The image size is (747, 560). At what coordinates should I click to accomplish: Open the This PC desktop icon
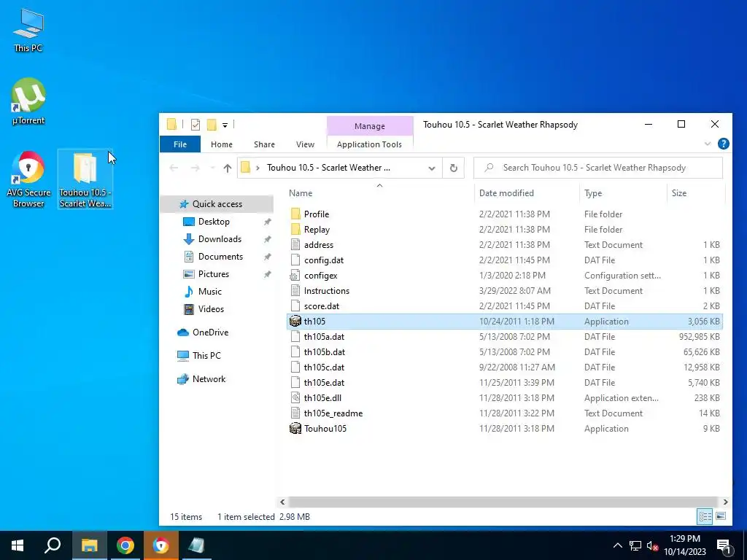28,29
